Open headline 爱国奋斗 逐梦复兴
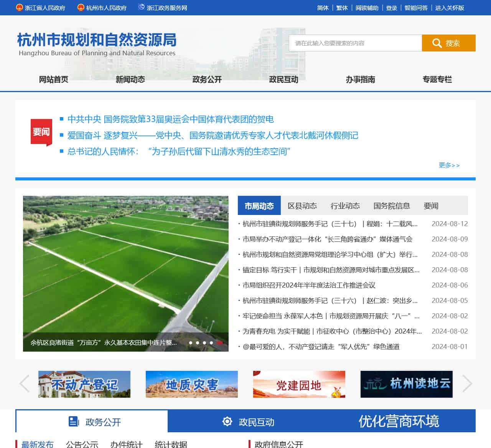The width and height of the screenshot is (491, 448). [213, 135]
